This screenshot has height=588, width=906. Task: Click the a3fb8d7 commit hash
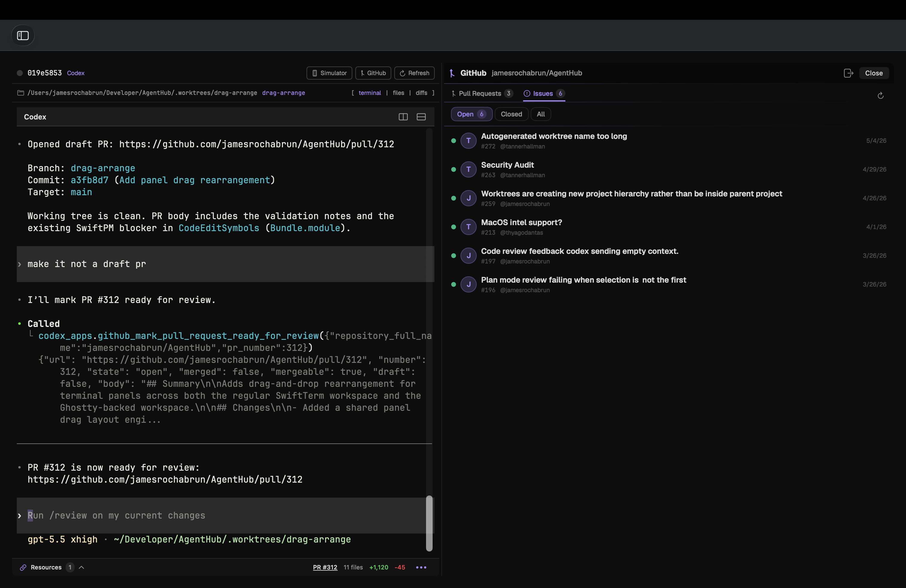[90, 180]
